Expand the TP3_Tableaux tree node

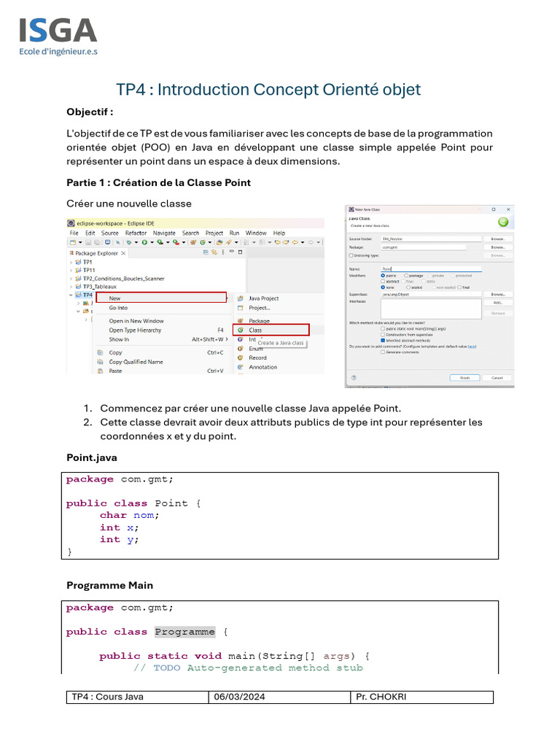tap(71, 287)
